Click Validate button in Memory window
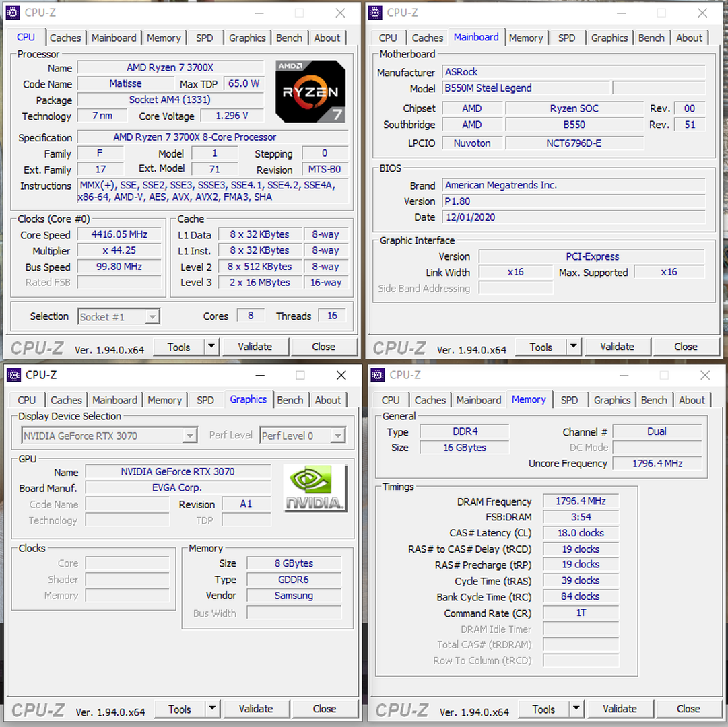The width and height of the screenshot is (728, 727). (620, 709)
